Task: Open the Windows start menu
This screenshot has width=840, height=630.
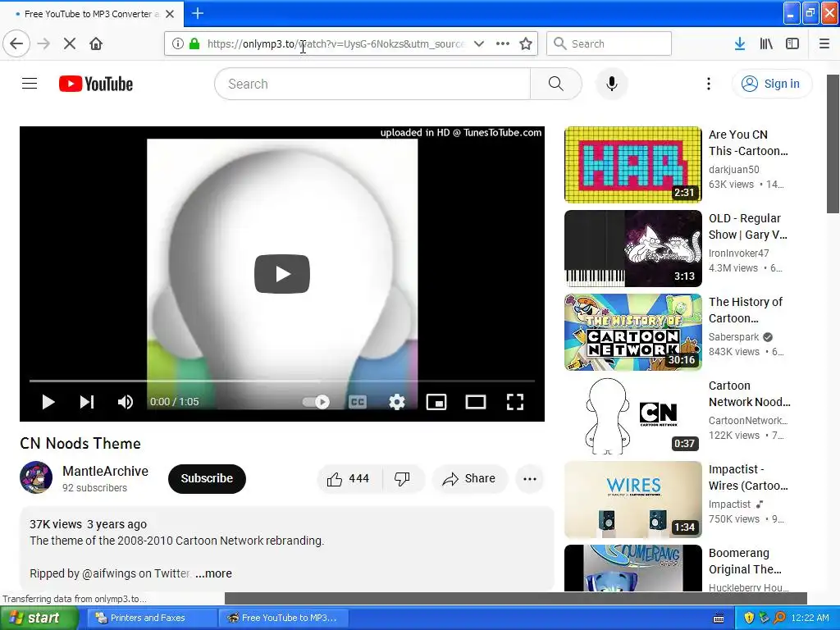Action: (x=38, y=618)
